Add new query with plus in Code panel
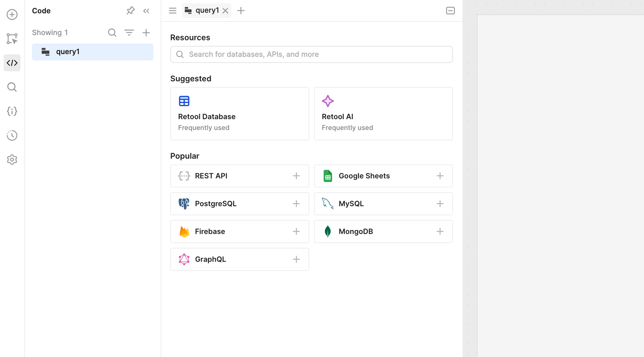Screen dimensions: 644x357 (x=146, y=33)
